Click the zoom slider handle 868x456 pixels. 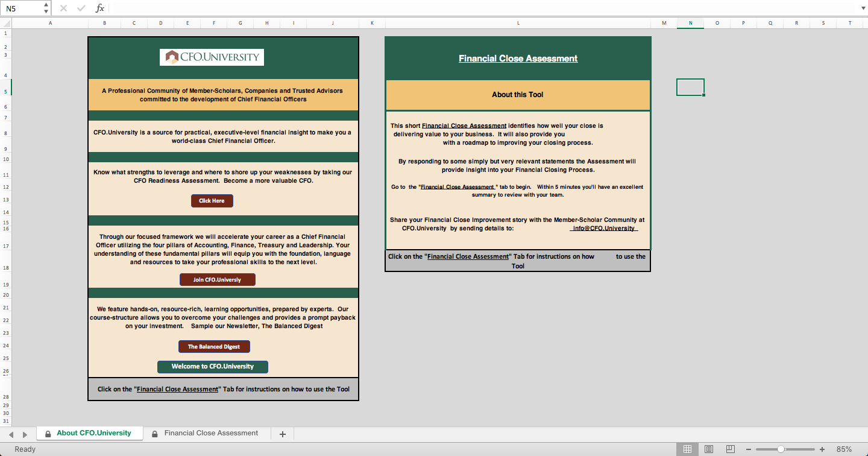781,449
